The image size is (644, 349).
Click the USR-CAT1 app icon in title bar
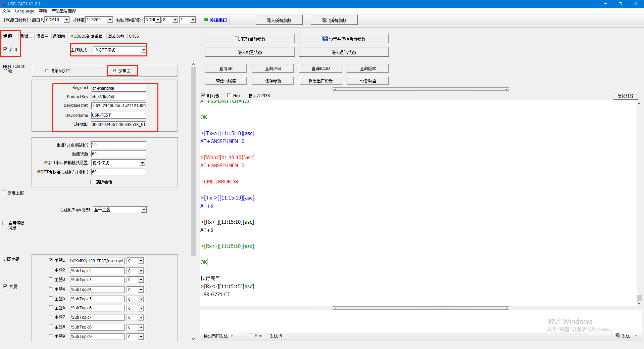click(x=4, y=4)
